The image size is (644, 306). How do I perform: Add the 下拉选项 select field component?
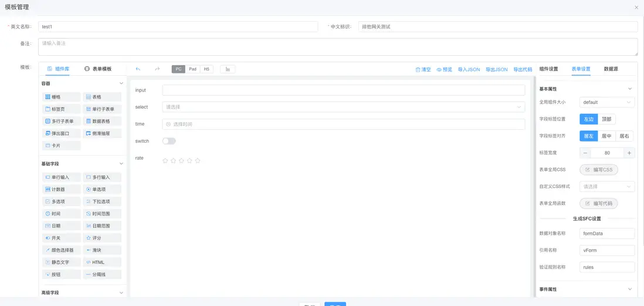pos(102,201)
